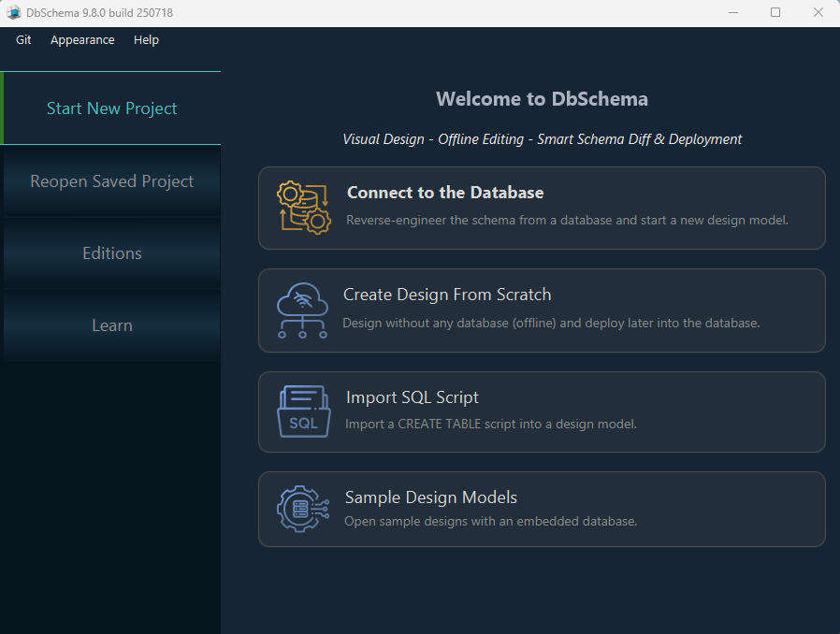This screenshot has width=840, height=634.
Task: Click the gear circuit icon for Sample Design Models
Action: point(303,509)
